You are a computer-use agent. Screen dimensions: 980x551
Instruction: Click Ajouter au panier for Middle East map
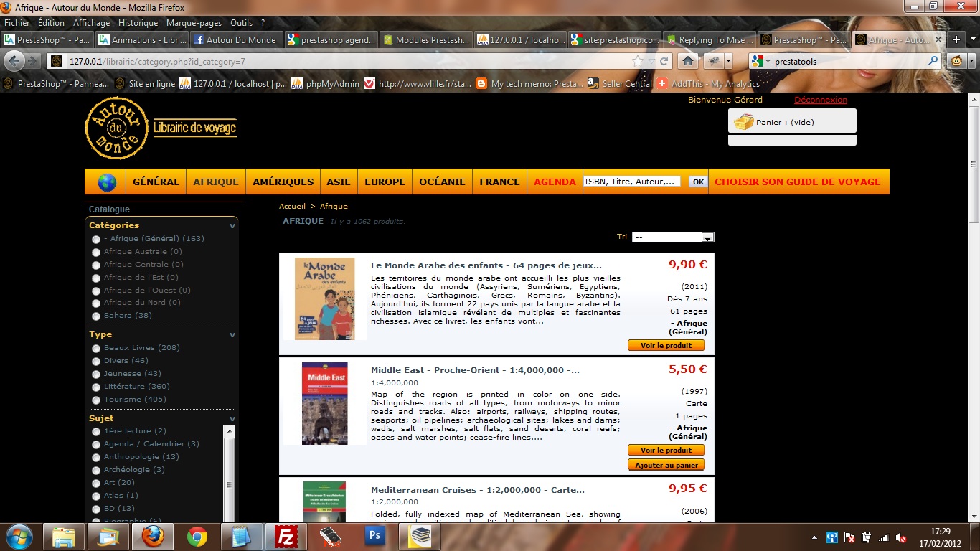tap(666, 465)
